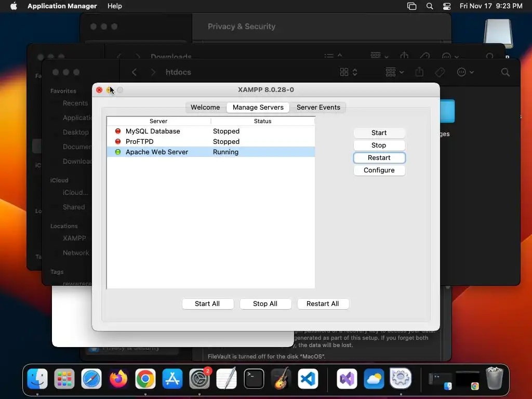532x399 pixels.
Task: Click Stopped status of MySQL Database
Action: (x=226, y=131)
